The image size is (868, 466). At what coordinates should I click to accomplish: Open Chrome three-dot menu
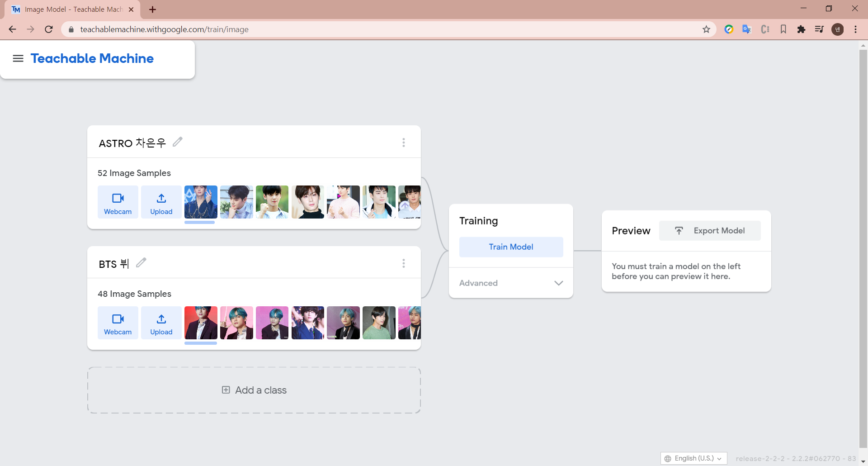pos(856,29)
